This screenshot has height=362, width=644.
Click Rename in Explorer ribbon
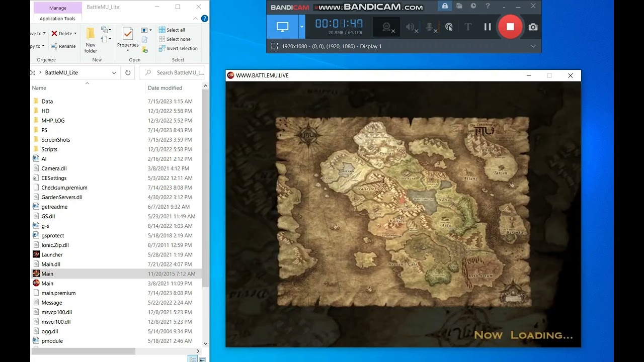(63, 46)
